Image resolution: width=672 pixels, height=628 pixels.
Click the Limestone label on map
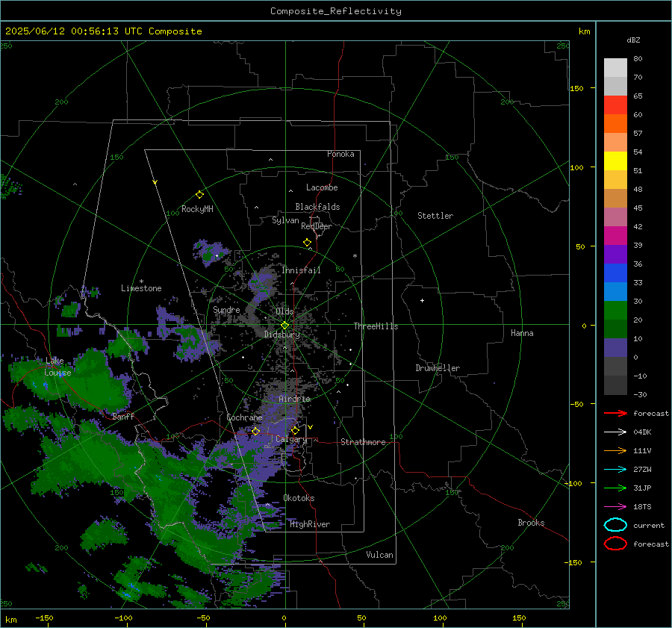click(141, 288)
